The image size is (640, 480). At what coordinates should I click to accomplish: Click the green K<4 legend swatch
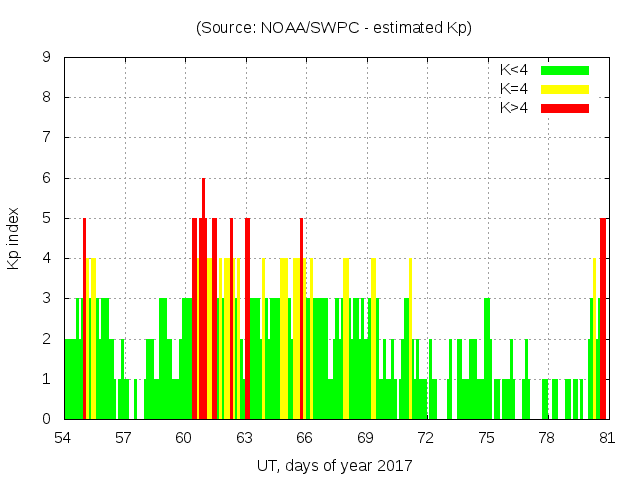565,70
